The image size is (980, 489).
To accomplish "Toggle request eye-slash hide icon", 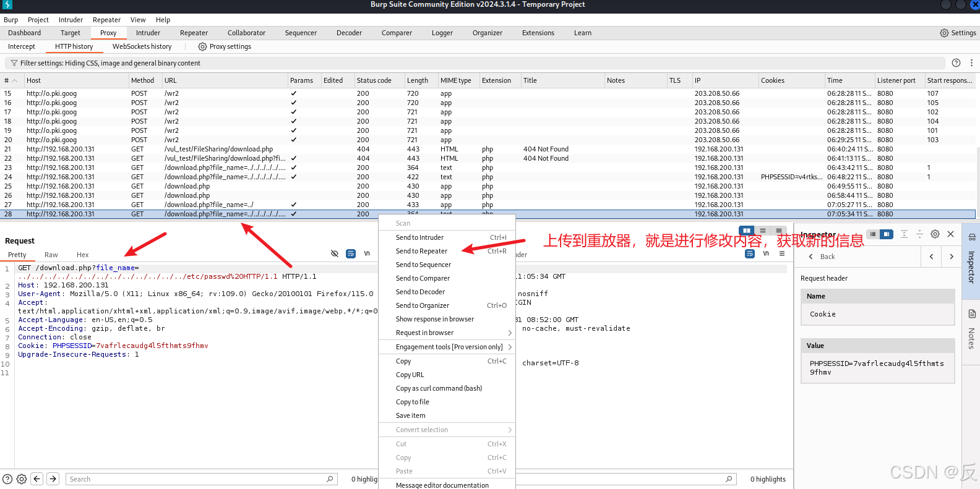I will coord(335,253).
